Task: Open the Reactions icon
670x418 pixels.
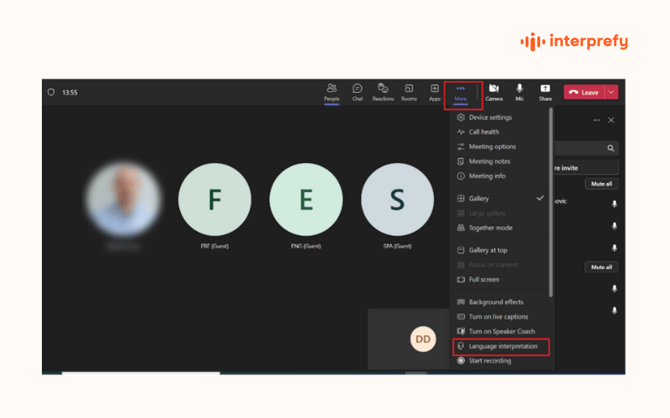Action: point(383,91)
